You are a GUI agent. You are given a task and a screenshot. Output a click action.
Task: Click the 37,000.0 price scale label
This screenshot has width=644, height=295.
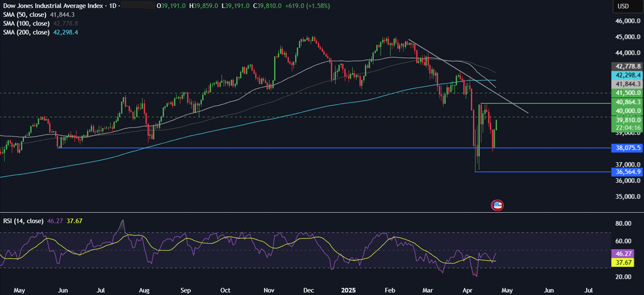(627, 165)
